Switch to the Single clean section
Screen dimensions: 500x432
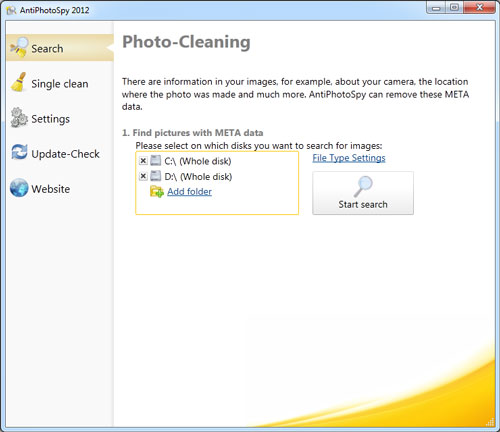60,84
